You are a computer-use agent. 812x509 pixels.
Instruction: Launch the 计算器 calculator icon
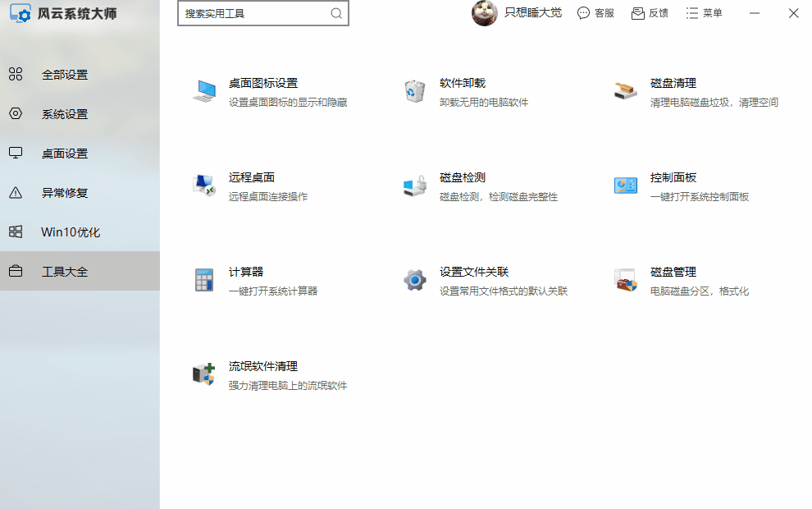click(204, 280)
